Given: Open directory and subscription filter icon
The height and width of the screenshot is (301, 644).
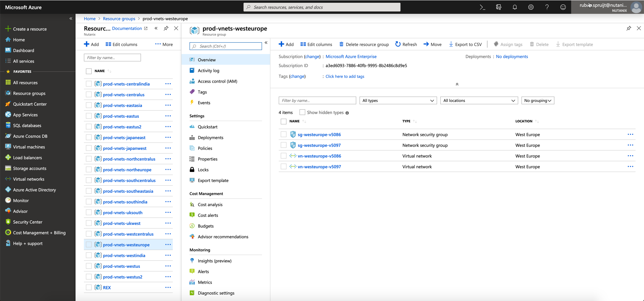Looking at the screenshot, I should tap(498, 7).
